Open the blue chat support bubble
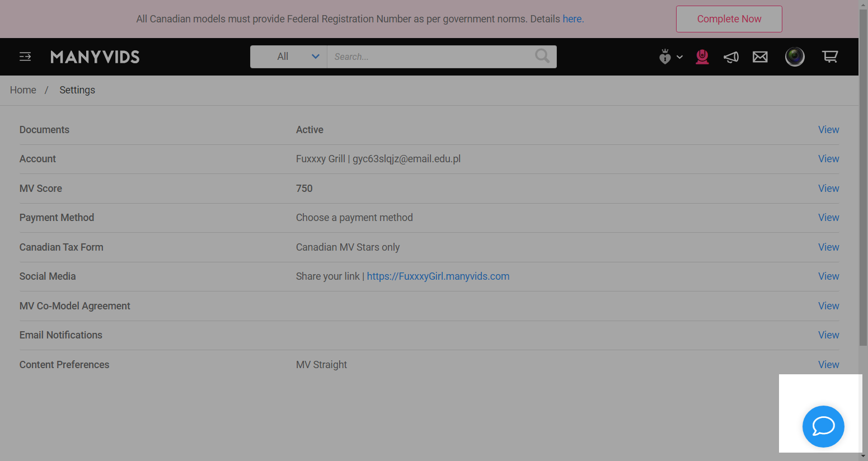Viewport: 868px width, 461px height. [x=823, y=426]
